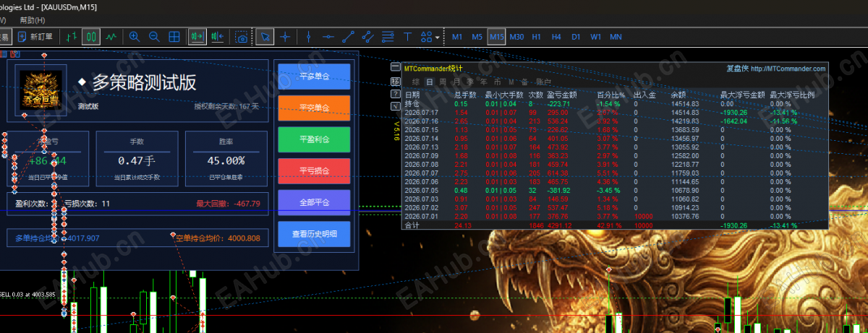
Task: Click 平亏损仓 close losing positions button
Action: click(x=314, y=171)
